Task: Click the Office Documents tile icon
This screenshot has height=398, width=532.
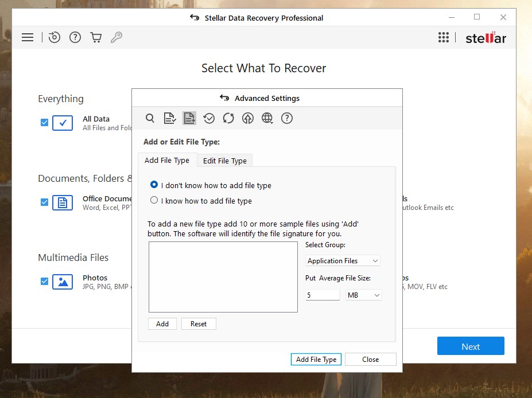Action: (x=63, y=203)
